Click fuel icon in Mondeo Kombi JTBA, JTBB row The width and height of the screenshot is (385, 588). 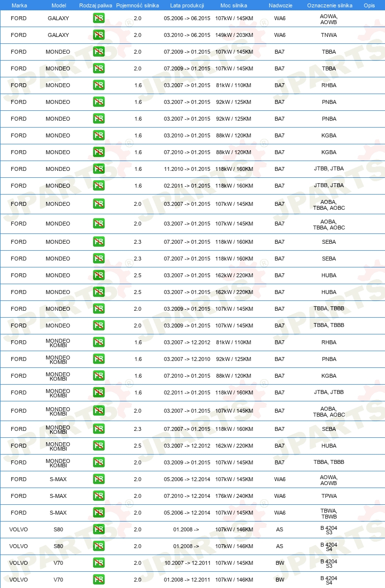(x=98, y=392)
